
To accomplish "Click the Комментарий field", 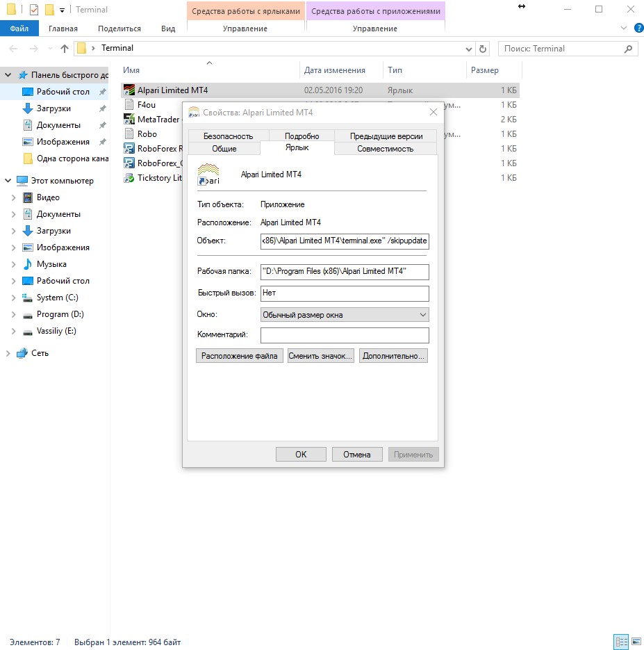I will point(345,335).
